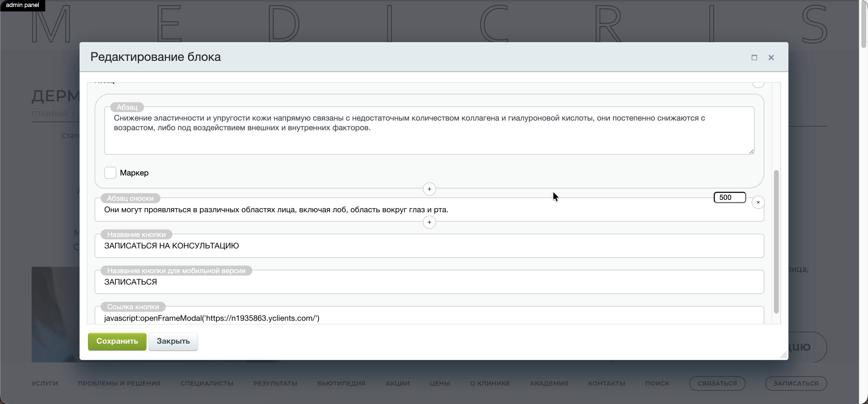This screenshot has width=868, height=404.
Task: Open the admin panel label
Action: click(23, 5)
